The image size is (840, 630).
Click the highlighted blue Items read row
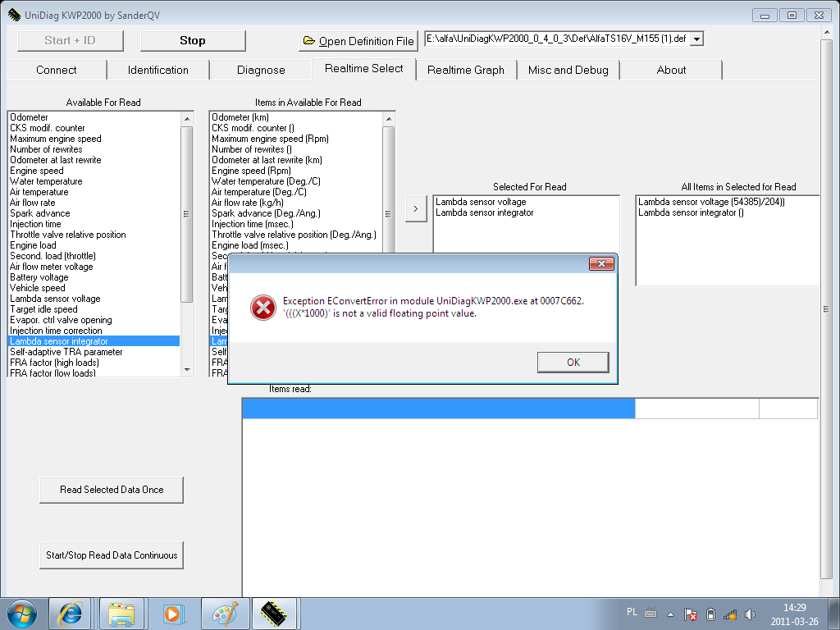[439, 409]
